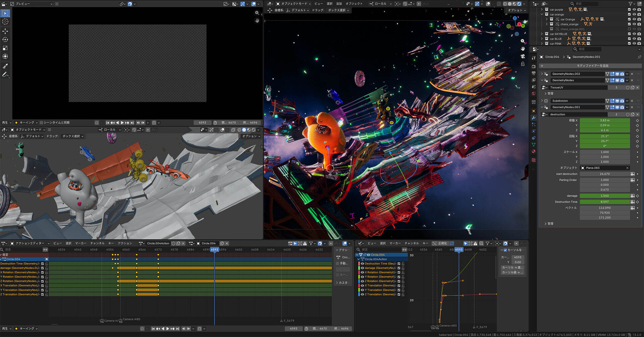The image size is (644, 337).
Task: Click the モディファイアーを追加 button
Action: [x=590, y=66]
